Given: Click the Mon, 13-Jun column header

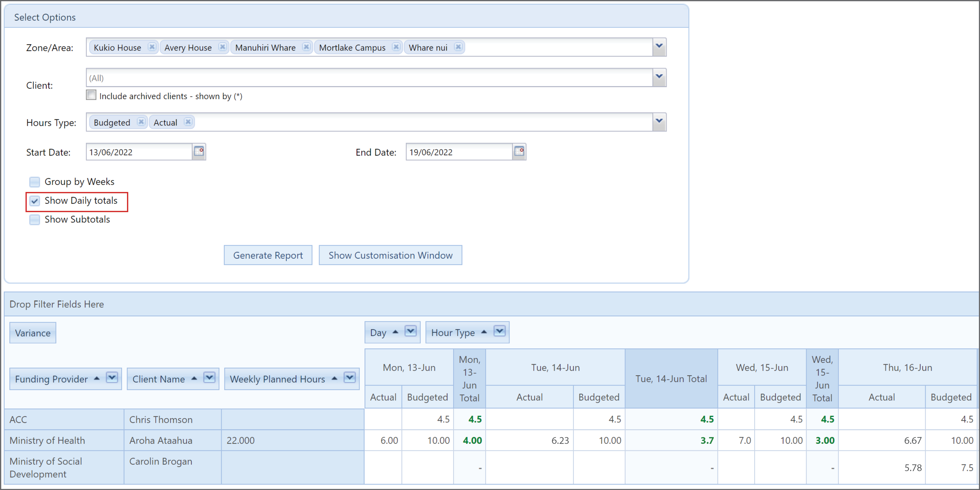Looking at the screenshot, I should 409,367.
